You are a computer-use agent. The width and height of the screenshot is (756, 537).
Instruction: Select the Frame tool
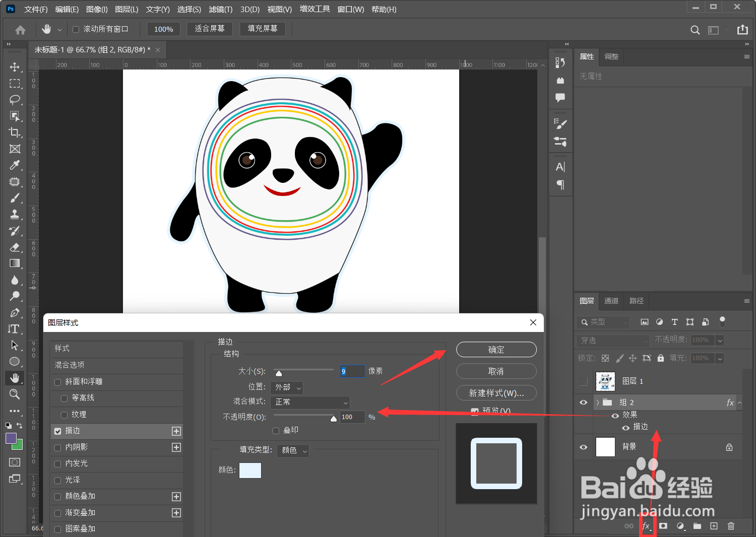[15, 149]
